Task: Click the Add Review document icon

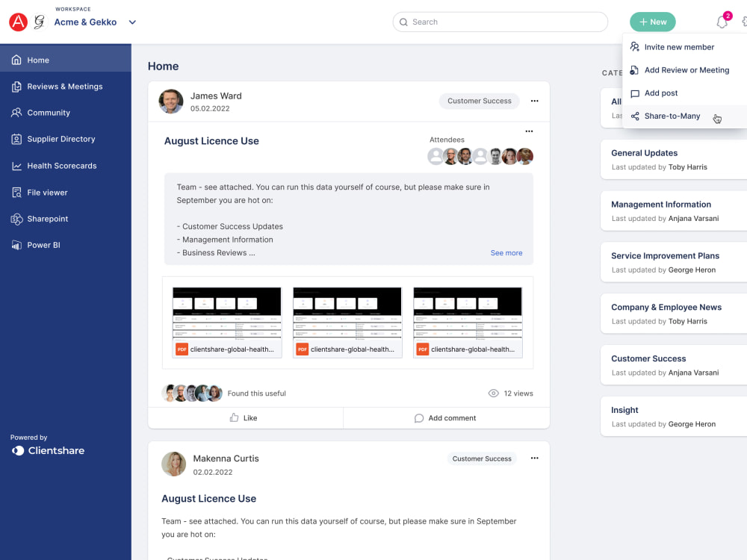Action: 634,70
